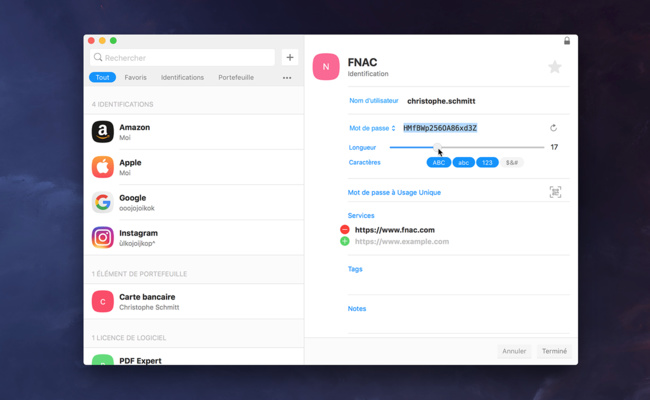The image size is (650, 400).
Task: Open the three-dots more categories menu
Action: (287, 78)
